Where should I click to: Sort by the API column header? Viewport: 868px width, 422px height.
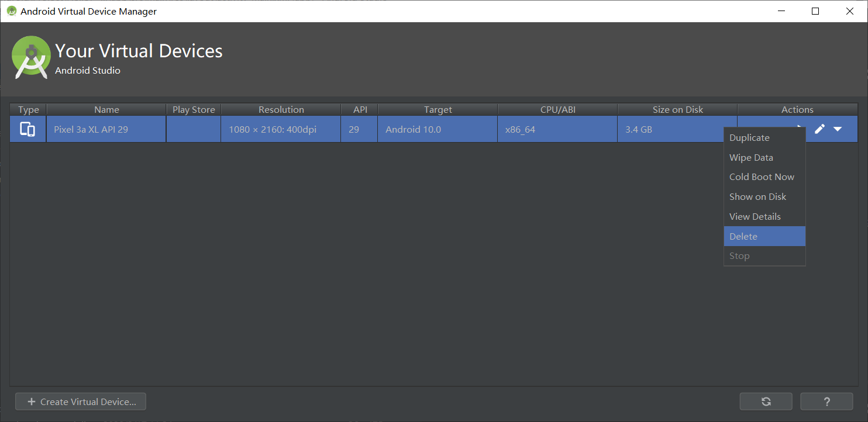pyautogui.click(x=359, y=109)
